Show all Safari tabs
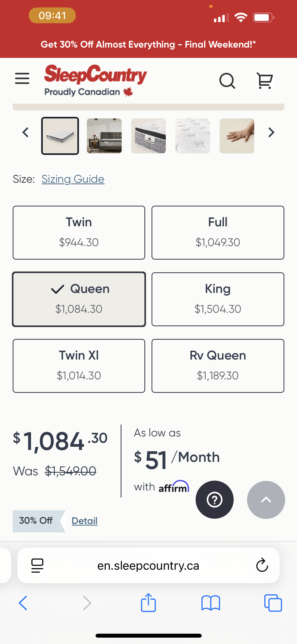297x644 pixels. tap(273, 603)
